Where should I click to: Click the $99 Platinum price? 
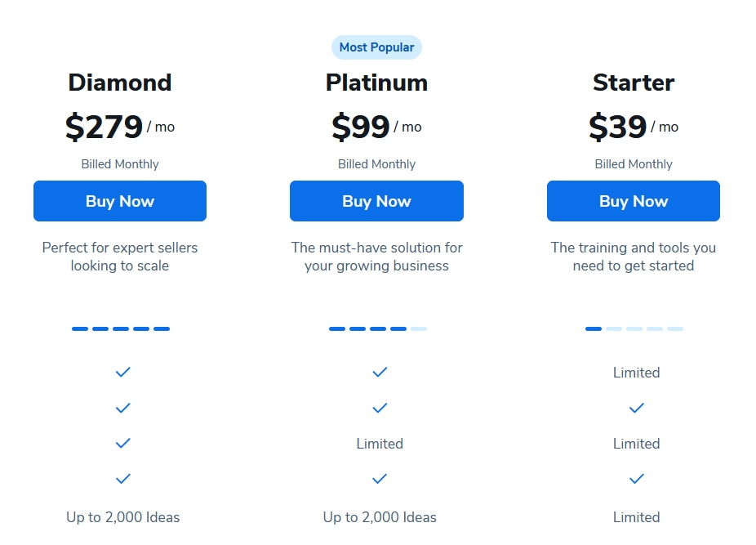(361, 127)
